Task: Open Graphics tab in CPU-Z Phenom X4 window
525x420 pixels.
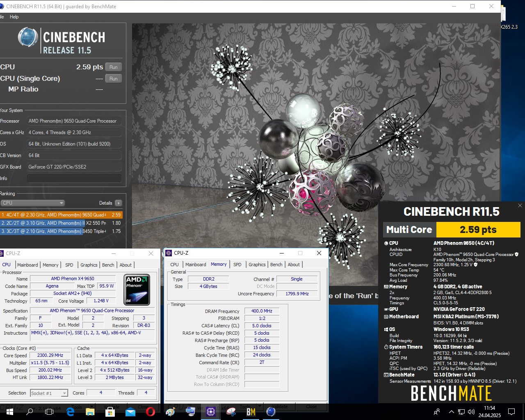Action: coord(89,265)
